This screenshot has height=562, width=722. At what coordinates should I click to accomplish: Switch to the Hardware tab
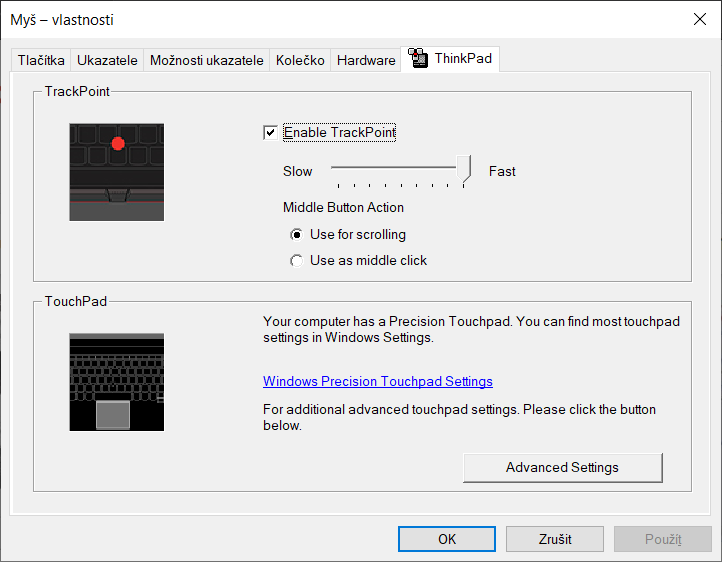click(x=366, y=60)
